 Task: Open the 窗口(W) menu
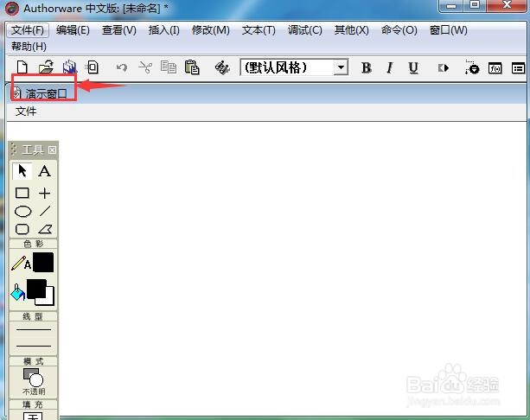448,30
